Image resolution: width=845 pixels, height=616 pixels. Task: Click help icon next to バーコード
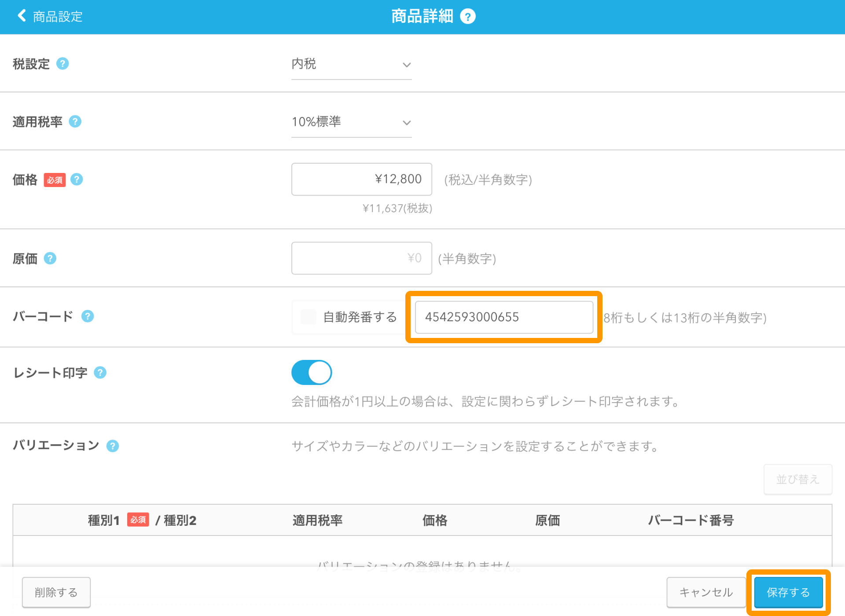click(88, 316)
